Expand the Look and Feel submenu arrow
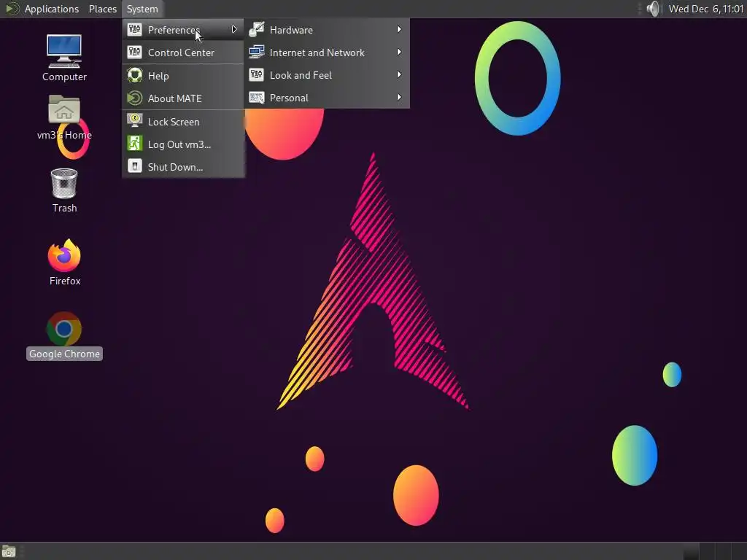The image size is (747, 560). (399, 75)
